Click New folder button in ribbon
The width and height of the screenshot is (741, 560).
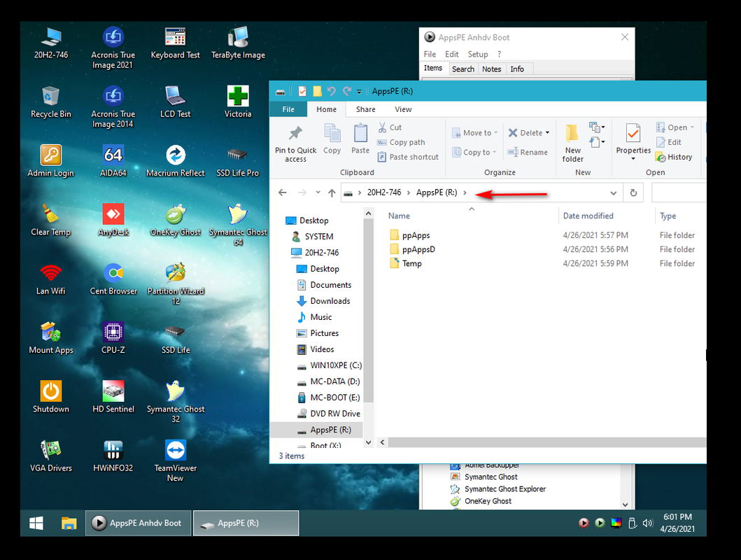[573, 143]
